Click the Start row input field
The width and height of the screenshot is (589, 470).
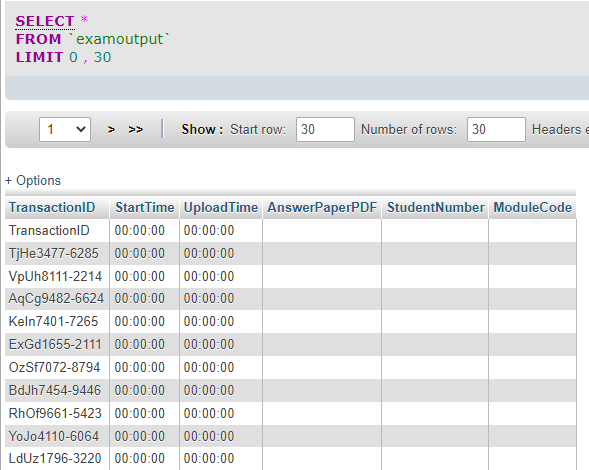tap(325, 130)
